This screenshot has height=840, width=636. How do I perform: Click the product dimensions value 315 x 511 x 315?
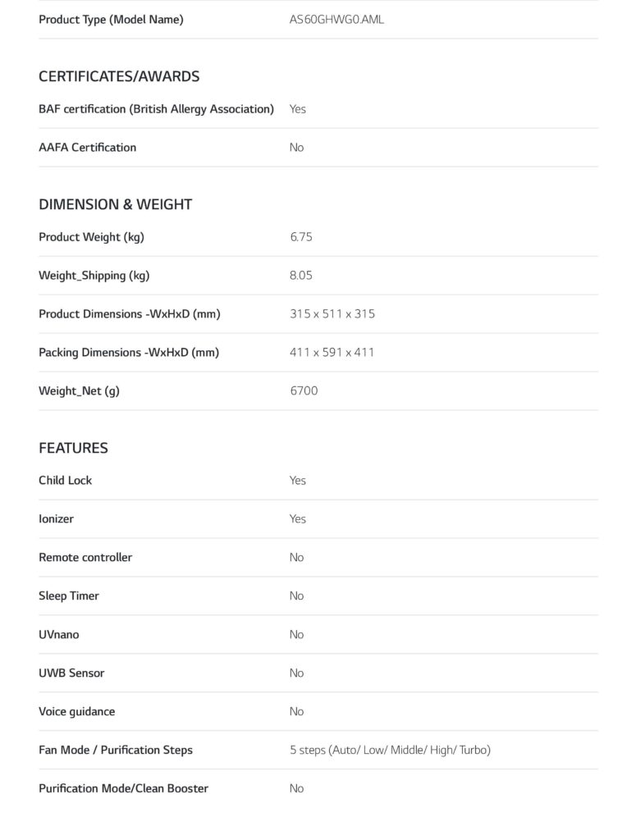[x=332, y=314]
